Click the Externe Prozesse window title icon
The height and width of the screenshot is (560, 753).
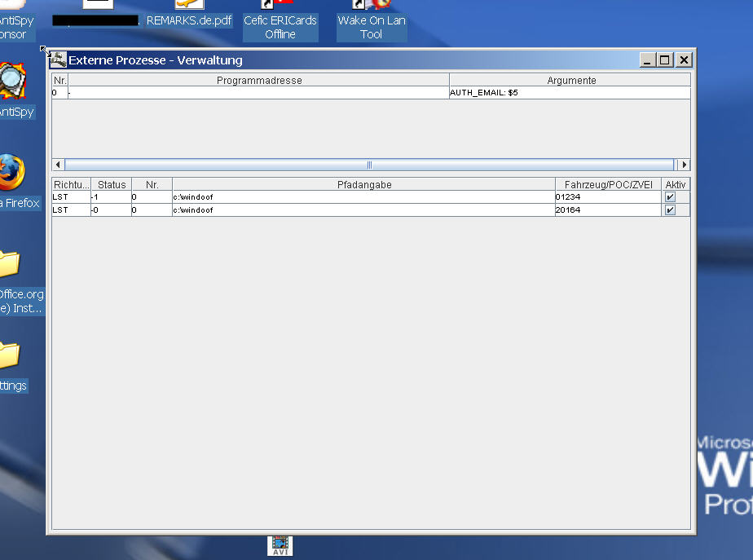click(x=59, y=60)
